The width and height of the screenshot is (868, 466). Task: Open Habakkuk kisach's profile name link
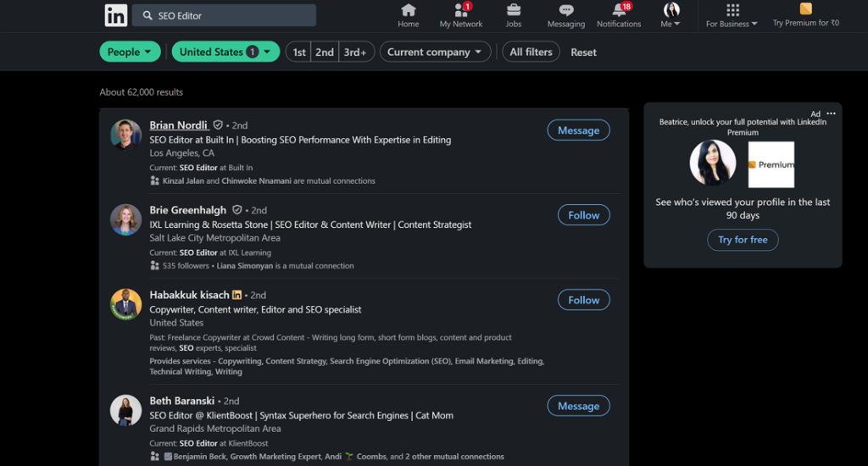pyautogui.click(x=189, y=295)
